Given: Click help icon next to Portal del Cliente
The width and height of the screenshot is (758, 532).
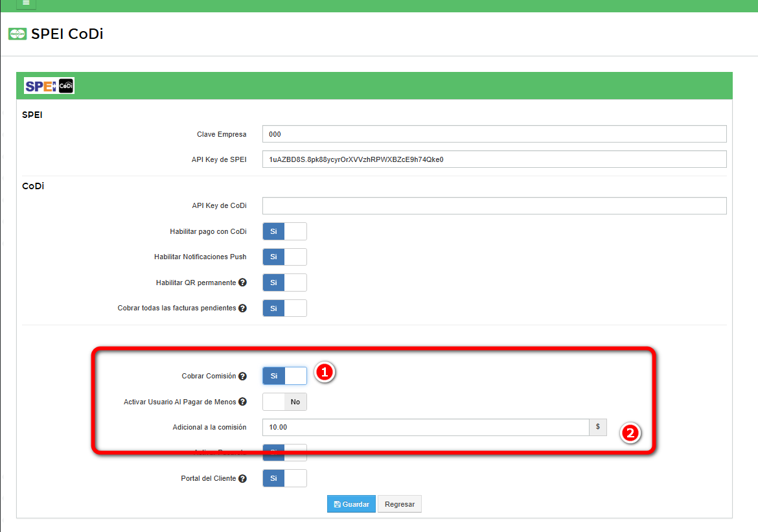Looking at the screenshot, I should point(242,479).
